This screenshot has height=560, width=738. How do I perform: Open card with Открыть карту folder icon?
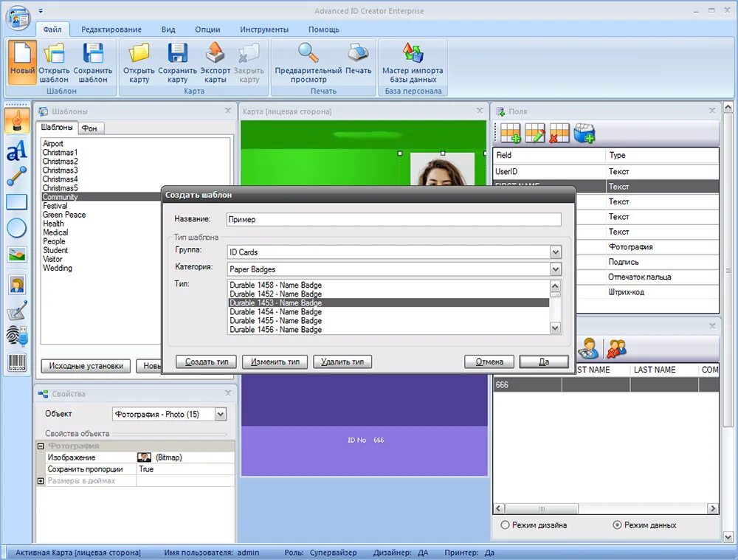coord(139,62)
